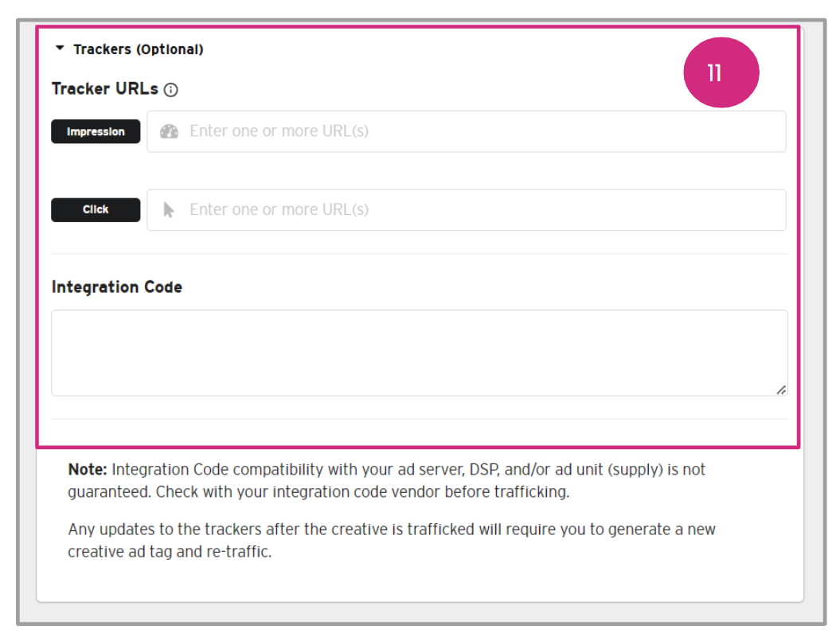Click the bold Note: label

pos(88,470)
